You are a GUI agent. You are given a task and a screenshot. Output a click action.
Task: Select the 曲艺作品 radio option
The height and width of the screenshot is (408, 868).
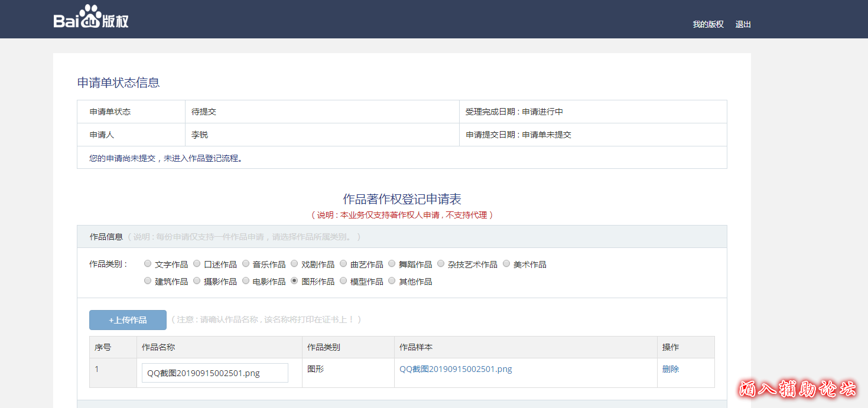pyautogui.click(x=343, y=264)
